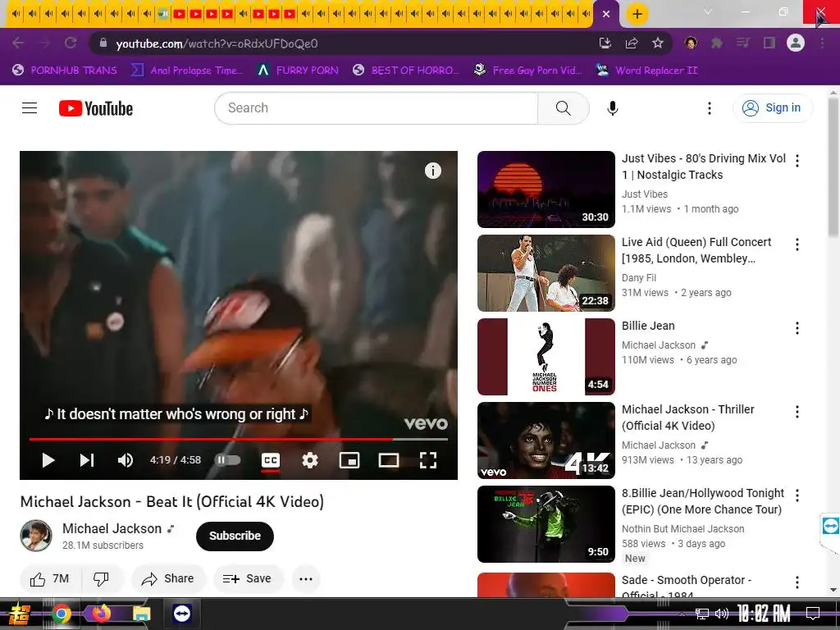Open the YouTube hamburger guide menu
Screen dimensions: 840x630
click(30, 108)
